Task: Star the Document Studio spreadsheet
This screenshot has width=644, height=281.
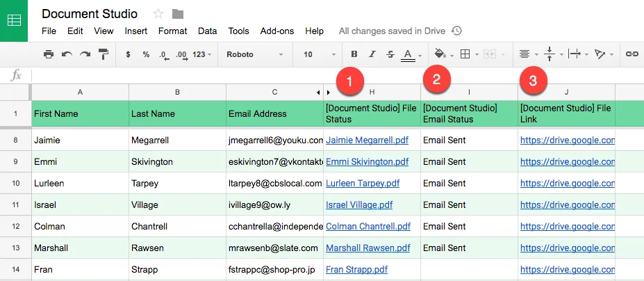Action: click(158, 14)
